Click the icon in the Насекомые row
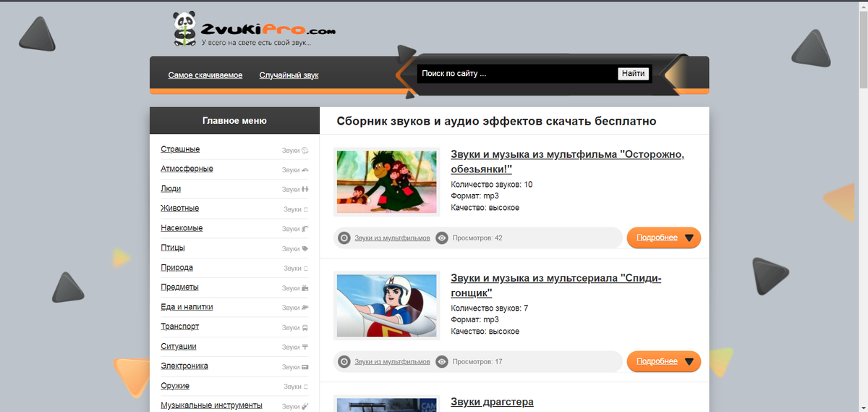This screenshot has width=868, height=412. [x=305, y=229]
